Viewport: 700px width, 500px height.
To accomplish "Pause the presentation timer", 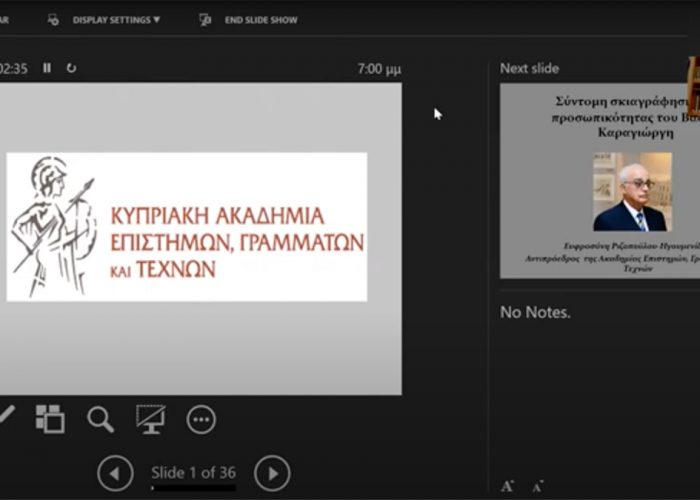I will 47,68.
